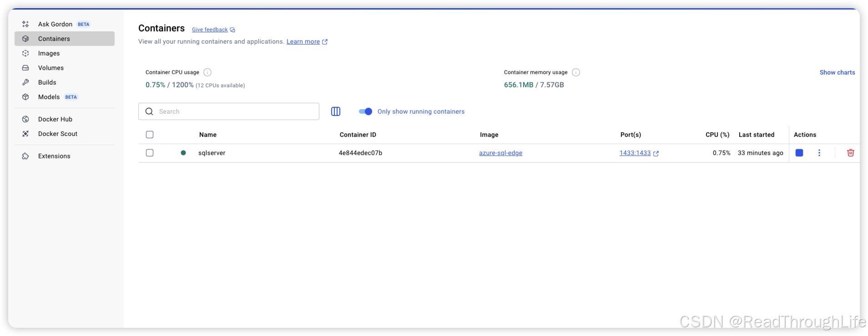Sort by Container ID column header
The width and height of the screenshot is (868, 336).
tap(358, 135)
